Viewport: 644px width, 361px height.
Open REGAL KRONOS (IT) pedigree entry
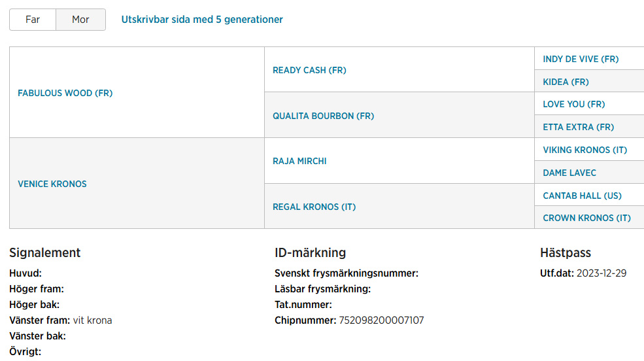point(314,207)
